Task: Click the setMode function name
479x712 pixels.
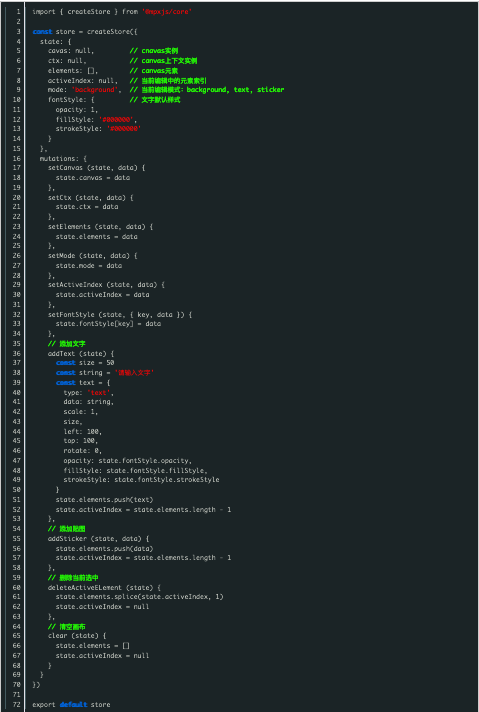Action: (x=61, y=256)
